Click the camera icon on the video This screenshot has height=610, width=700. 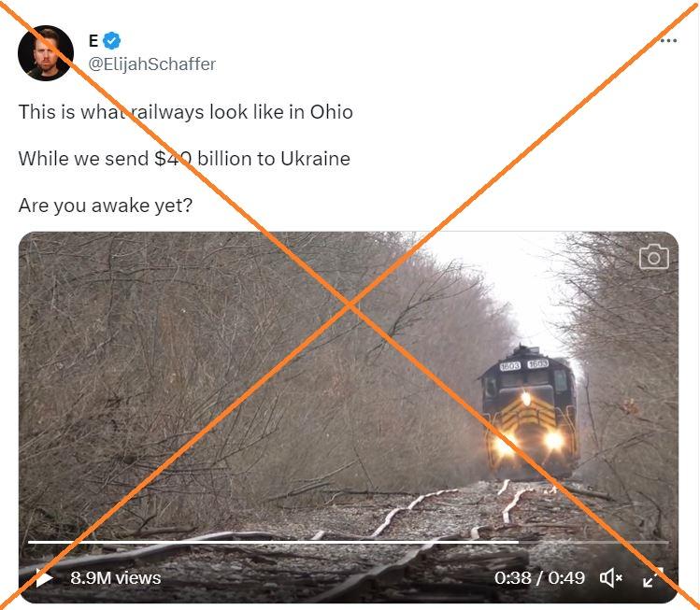point(654,257)
